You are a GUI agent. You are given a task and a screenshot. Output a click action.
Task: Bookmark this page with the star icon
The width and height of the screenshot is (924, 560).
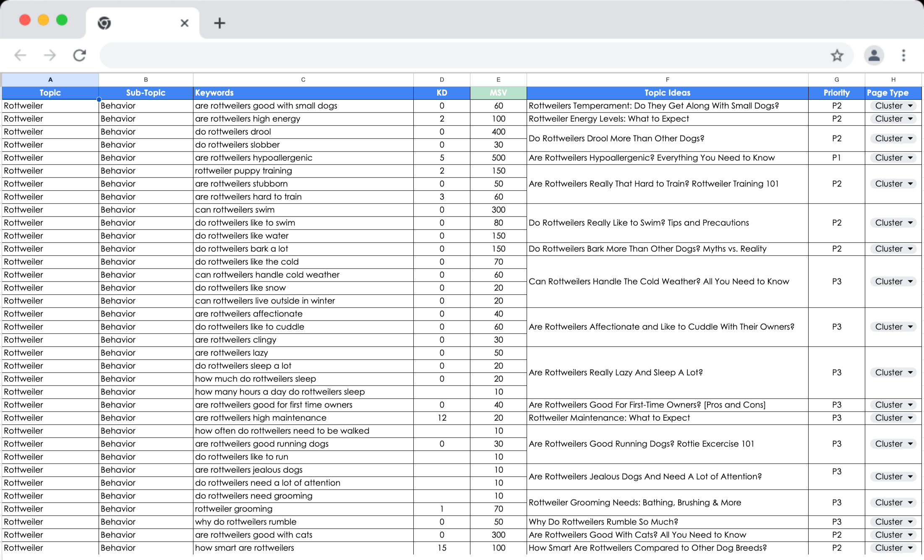pos(837,55)
